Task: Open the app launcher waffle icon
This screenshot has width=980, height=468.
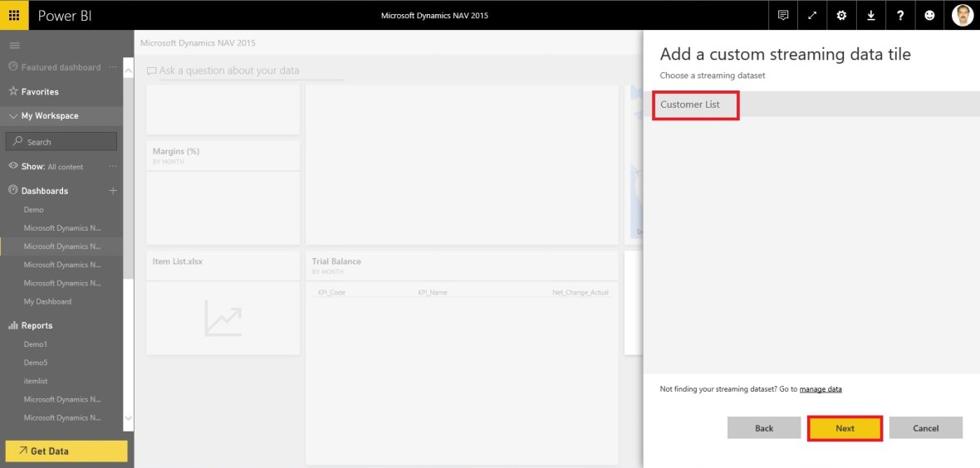Action: [x=14, y=15]
